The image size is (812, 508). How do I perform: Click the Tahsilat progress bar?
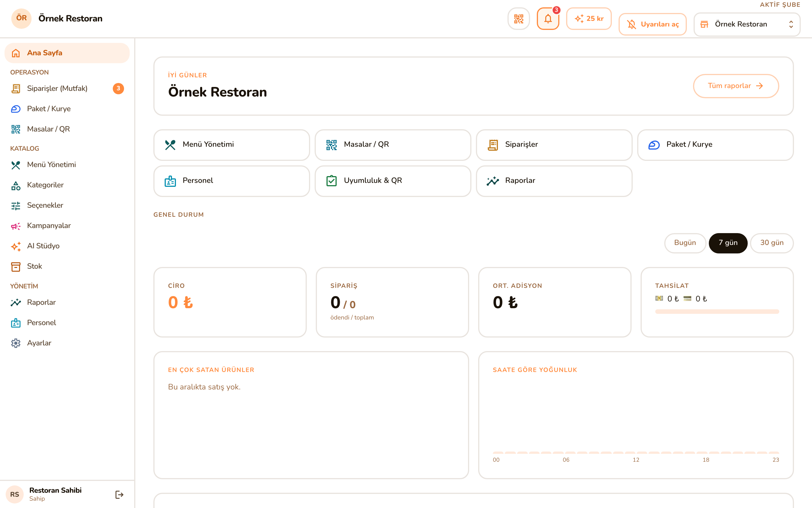click(x=717, y=312)
